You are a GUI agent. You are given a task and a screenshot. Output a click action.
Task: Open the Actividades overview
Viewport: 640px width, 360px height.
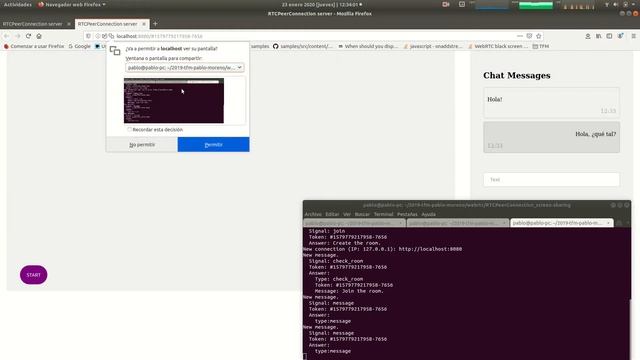coord(18,4)
